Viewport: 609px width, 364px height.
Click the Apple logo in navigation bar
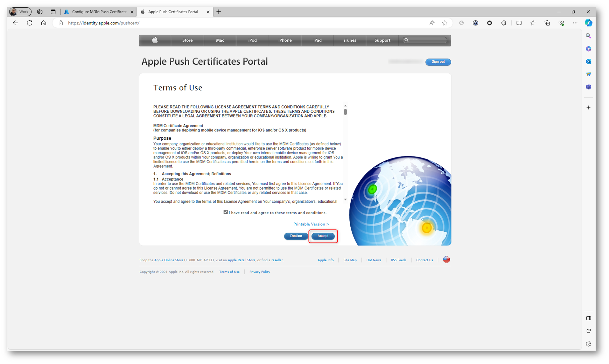click(x=155, y=40)
